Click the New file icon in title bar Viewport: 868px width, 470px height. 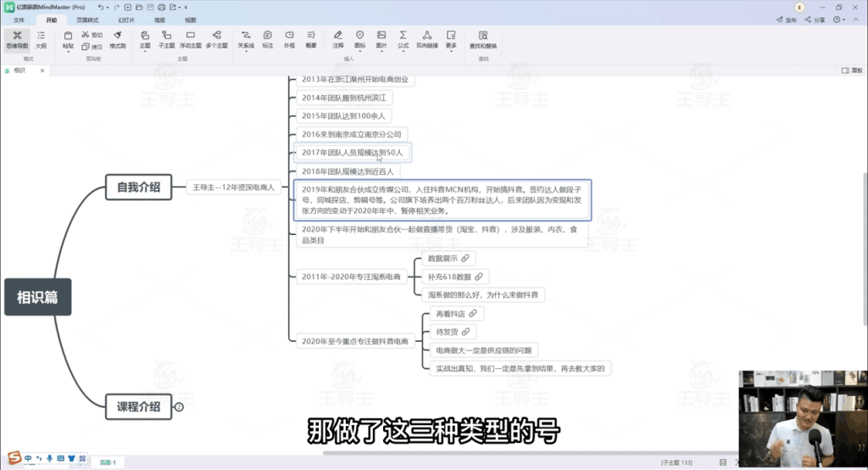click(x=128, y=7)
